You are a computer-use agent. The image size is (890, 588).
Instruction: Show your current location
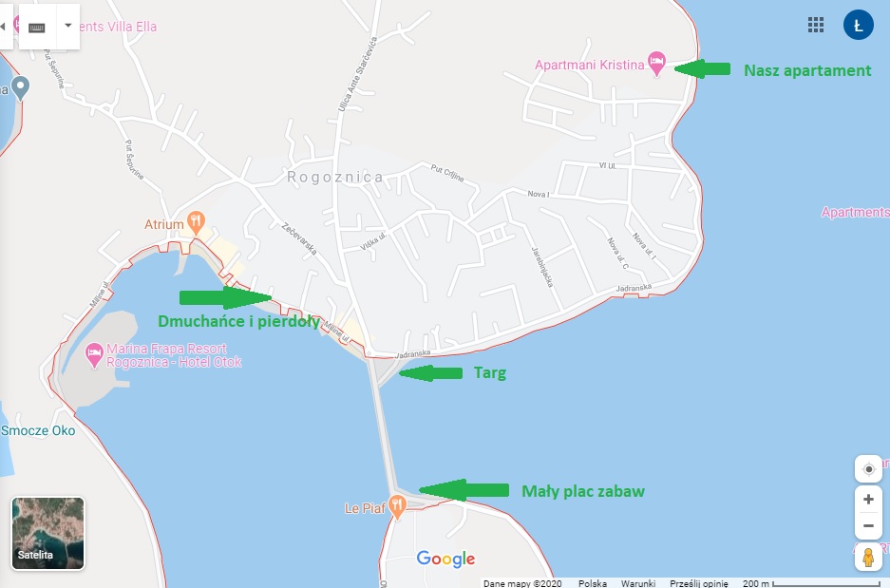[868, 469]
